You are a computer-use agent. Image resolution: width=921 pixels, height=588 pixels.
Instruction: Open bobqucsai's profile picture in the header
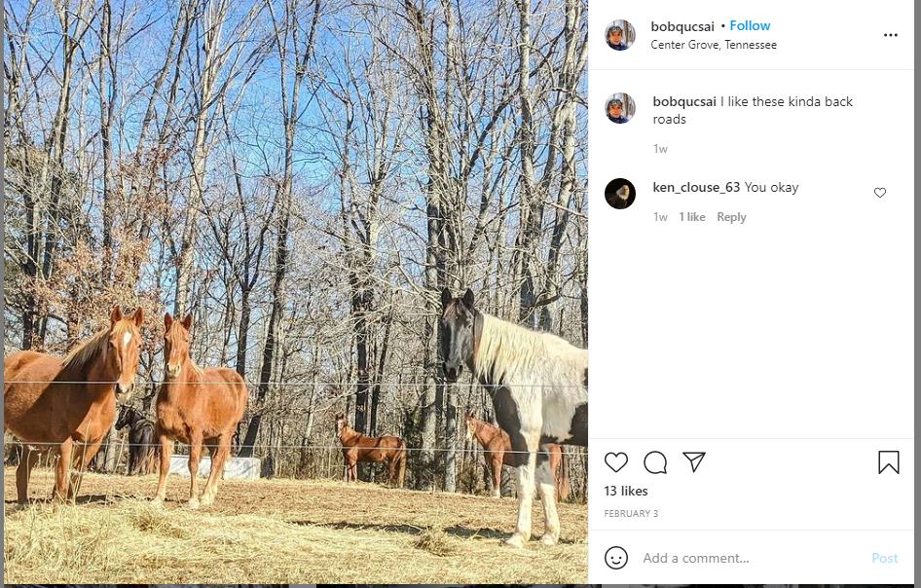pyautogui.click(x=620, y=35)
